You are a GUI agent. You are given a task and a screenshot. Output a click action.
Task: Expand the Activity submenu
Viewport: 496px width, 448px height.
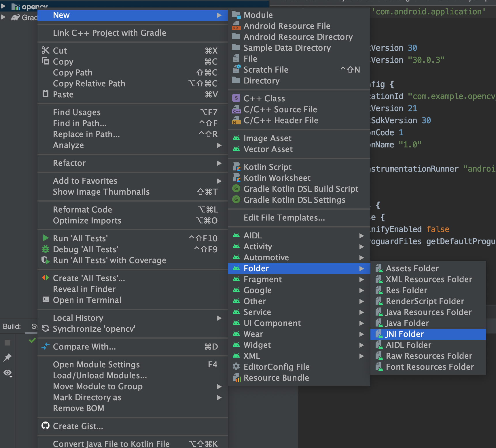299,246
